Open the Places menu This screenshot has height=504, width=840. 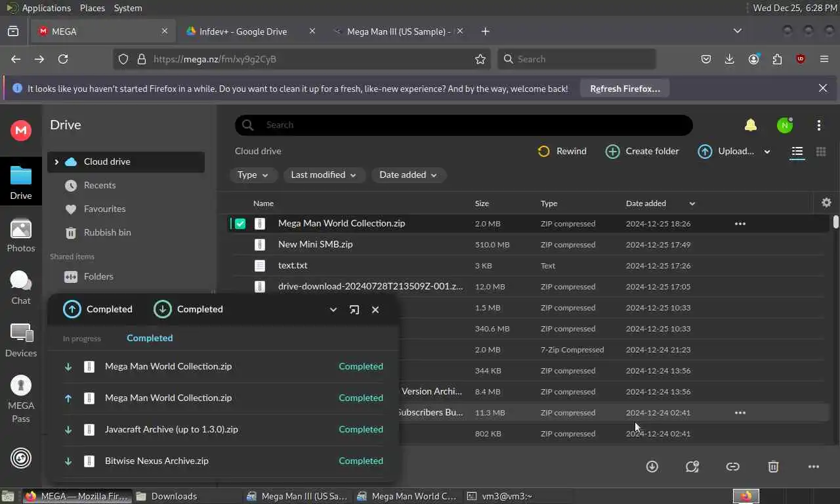92,8
